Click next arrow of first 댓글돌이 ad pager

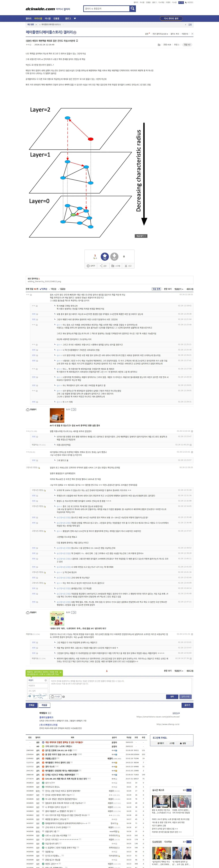point(75,409)
